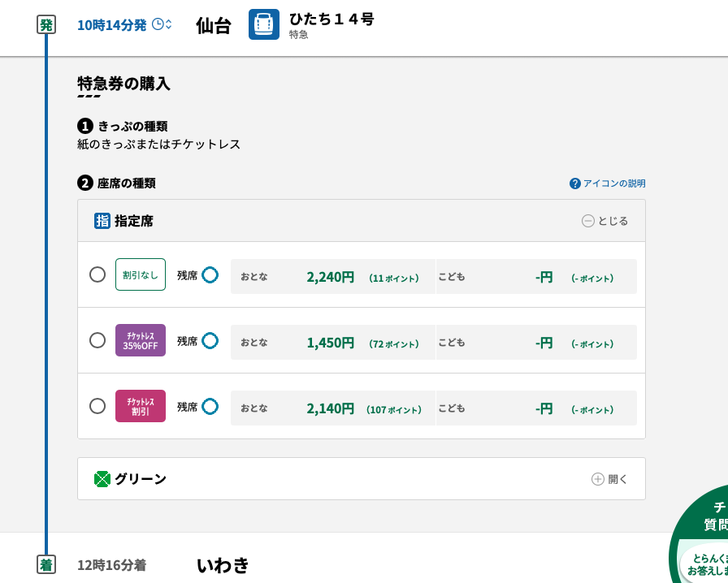Screen dimensions: 728x583
Task: Click the pink チケットレス割引 badge
Action: tap(141, 406)
